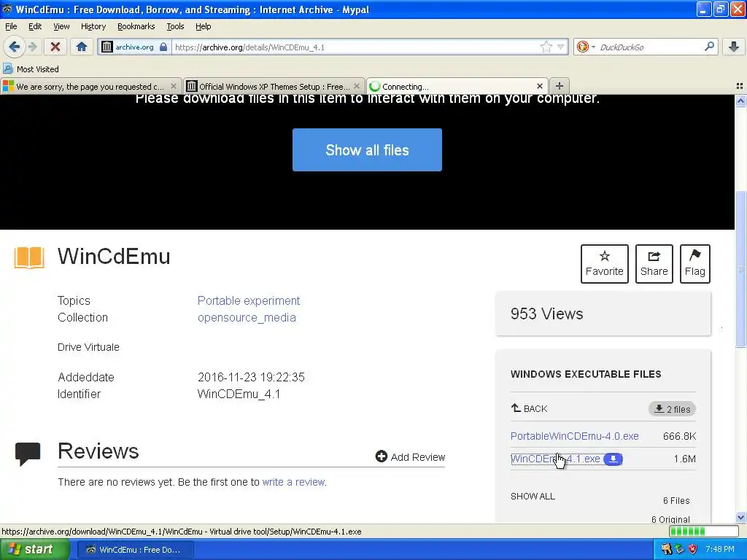Click the red shield tray icon

(693, 549)
